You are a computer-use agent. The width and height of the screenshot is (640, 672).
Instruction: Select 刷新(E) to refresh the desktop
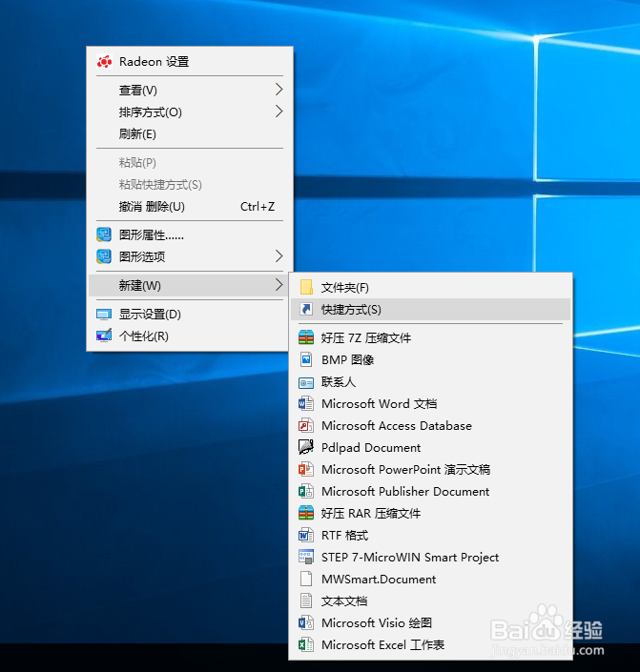point(189,133)
